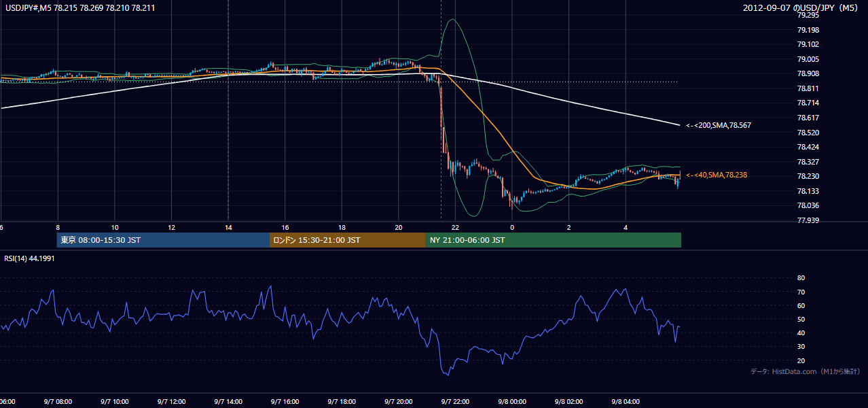The width and height of the screenshot is (868, 408).
Task: Click the 9/8 02:00 bottom time label
Action: (x=569, y=402)
